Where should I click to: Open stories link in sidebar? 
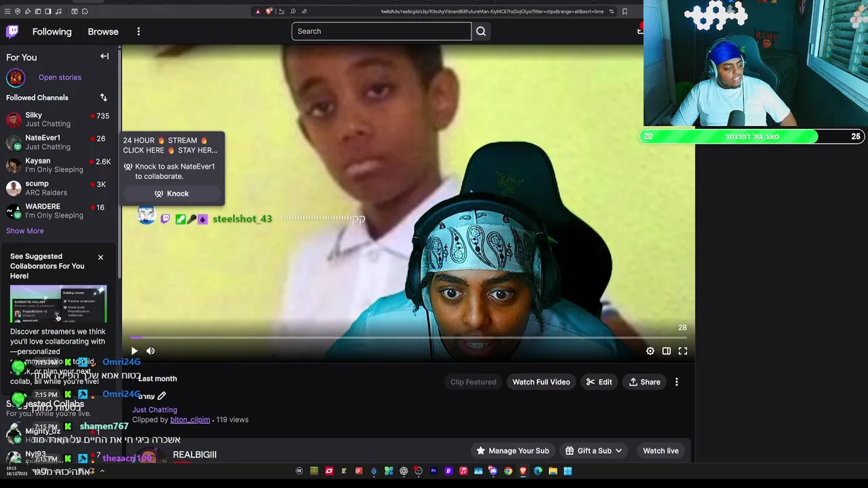pos(60,77)
